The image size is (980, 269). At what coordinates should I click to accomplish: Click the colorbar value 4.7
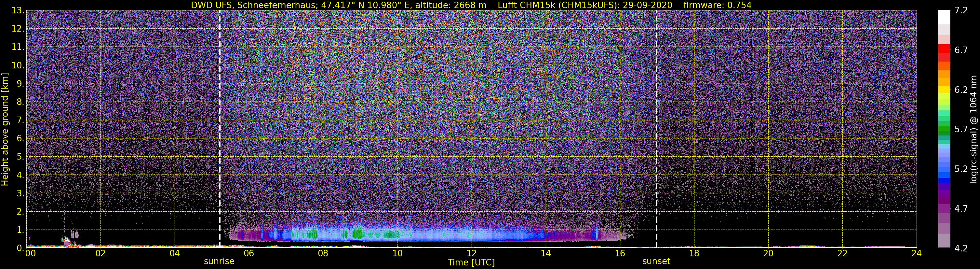coord(961,209)
